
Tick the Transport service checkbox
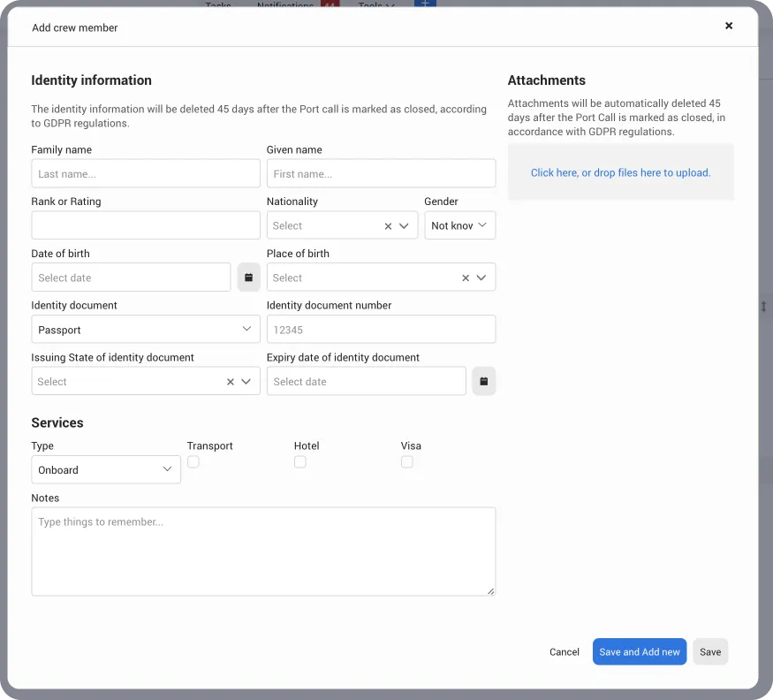pos(193,461)
